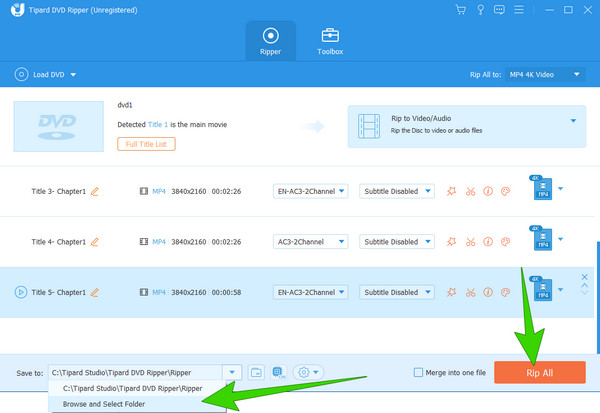Click the film strip icon in Title 4 row
This screenshot has width=600, height=413.
(x=143, y=242)
